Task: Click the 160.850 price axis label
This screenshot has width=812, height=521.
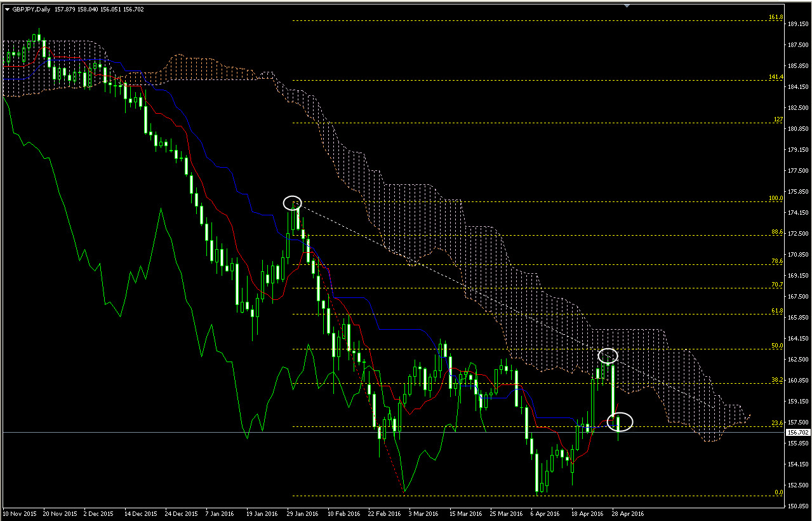Action: coord(798,381)
